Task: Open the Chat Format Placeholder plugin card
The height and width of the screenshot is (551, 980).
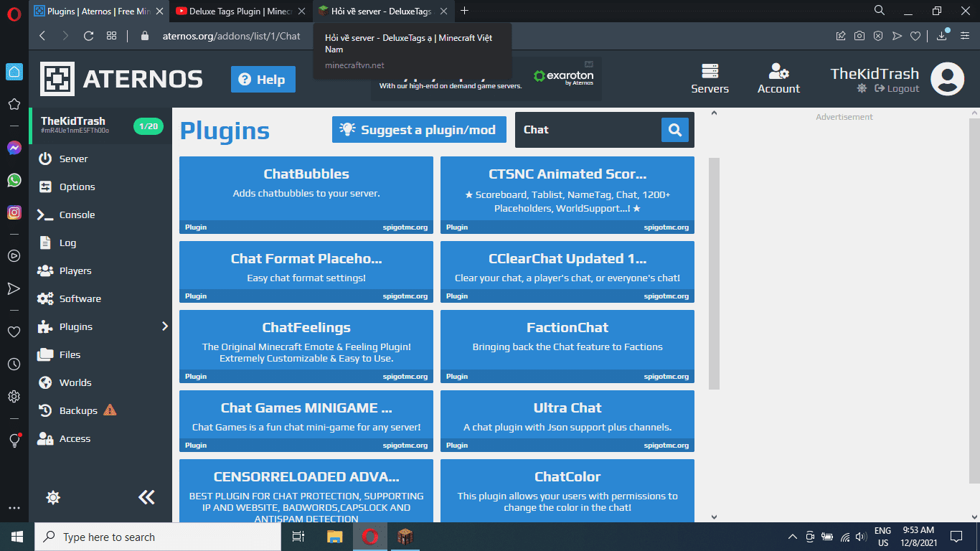Action: coord(306,272)
